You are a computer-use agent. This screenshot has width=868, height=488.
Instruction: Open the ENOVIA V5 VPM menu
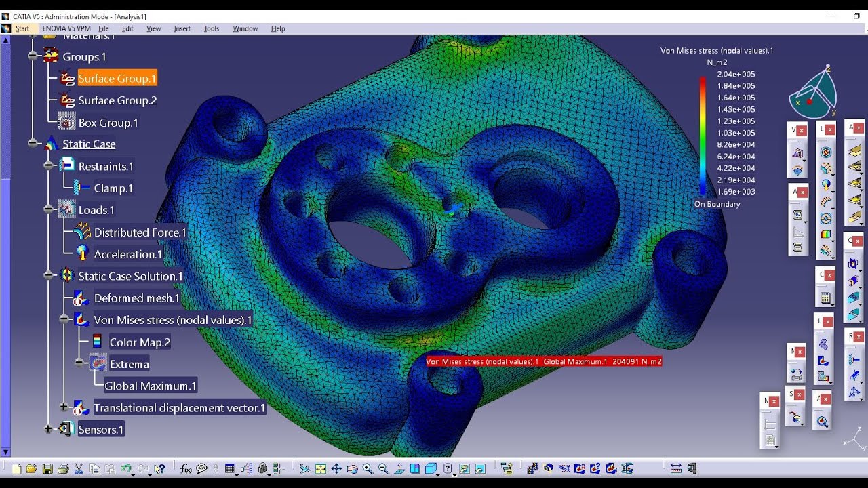pyautogui.click(x=66, y=28)
